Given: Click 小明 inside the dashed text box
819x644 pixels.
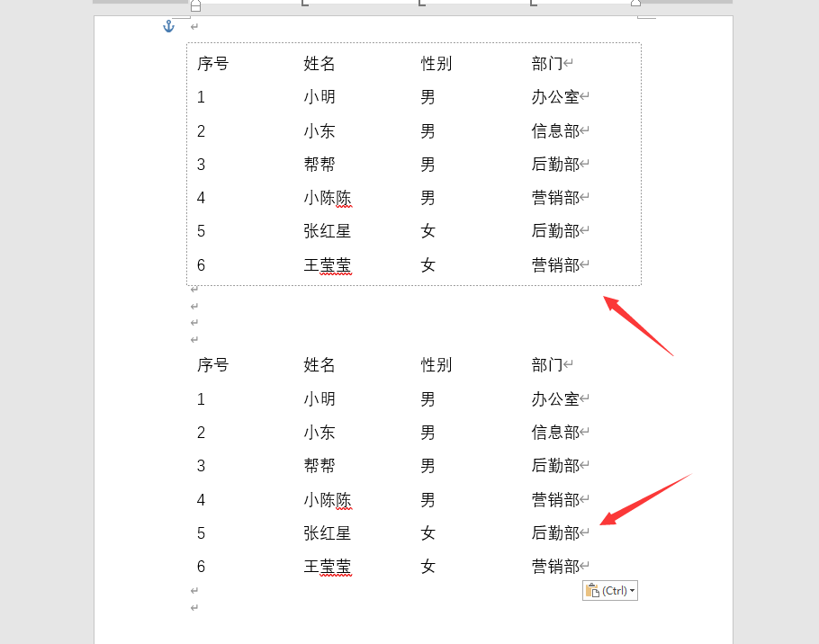Looking at the screenshot, I should point(319,97).
